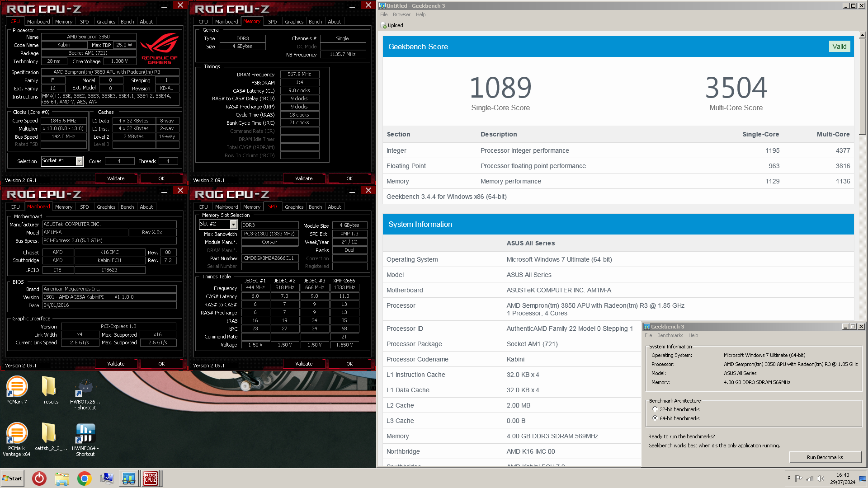Click OK in CPU-Z SPD window
This screenshot has height=488, width=868.
[349, 364]
